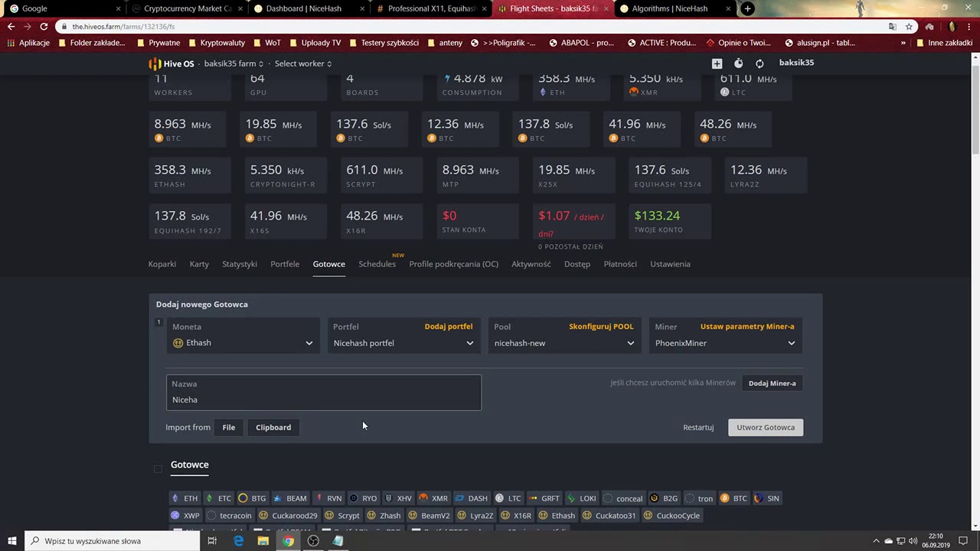Viewport: 980px width, 551px height.
Task: Open the Moneta dropdown showing Ethash
Action: click(243, 343)
